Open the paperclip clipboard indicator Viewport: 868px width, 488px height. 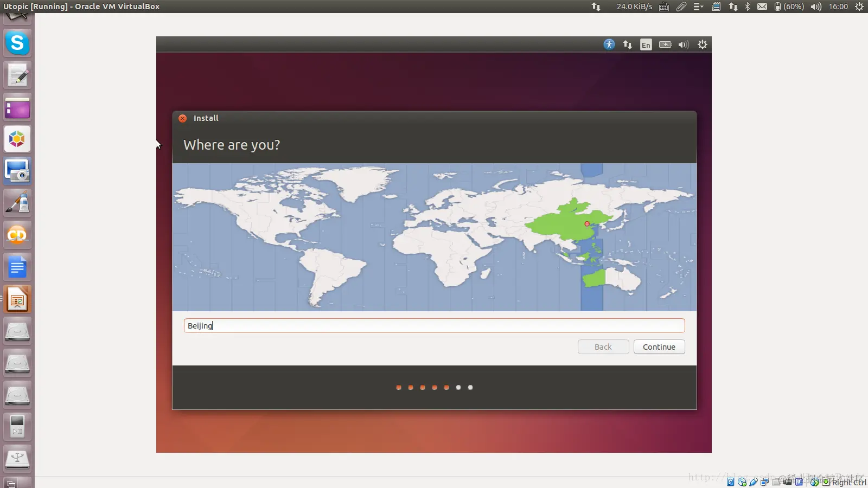pyautogui.click(x=681, y=7)
